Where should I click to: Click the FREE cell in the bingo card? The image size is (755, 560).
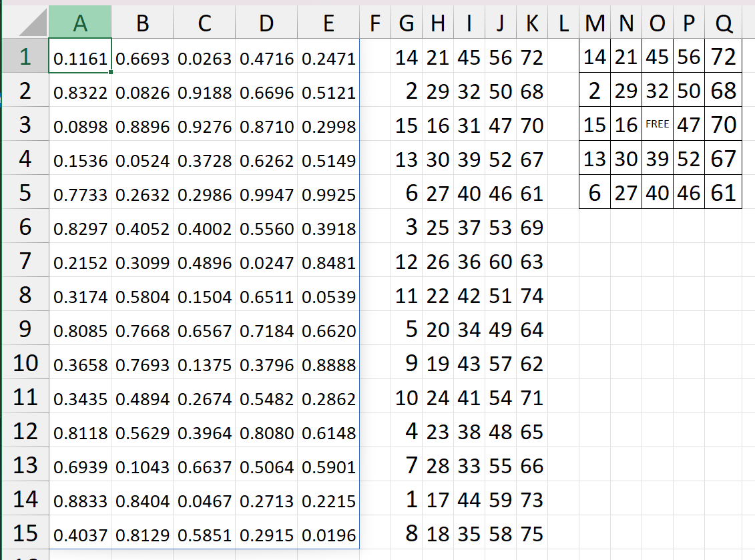657,124
